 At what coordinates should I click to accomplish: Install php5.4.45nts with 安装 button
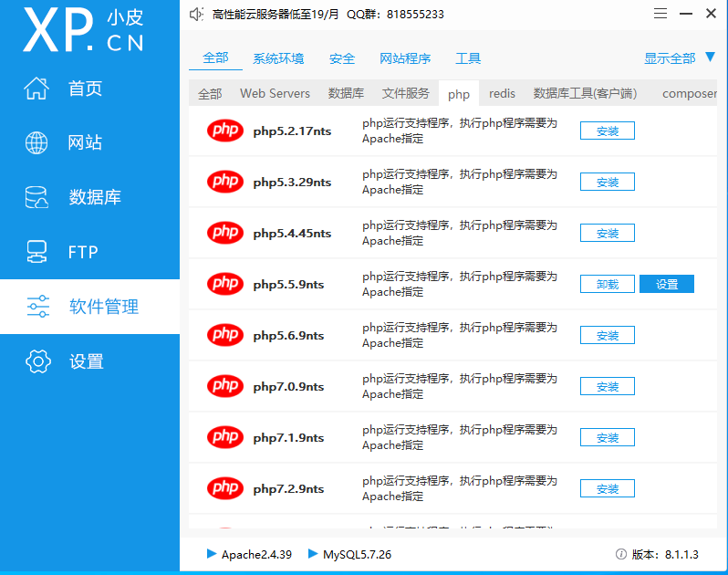608,233
